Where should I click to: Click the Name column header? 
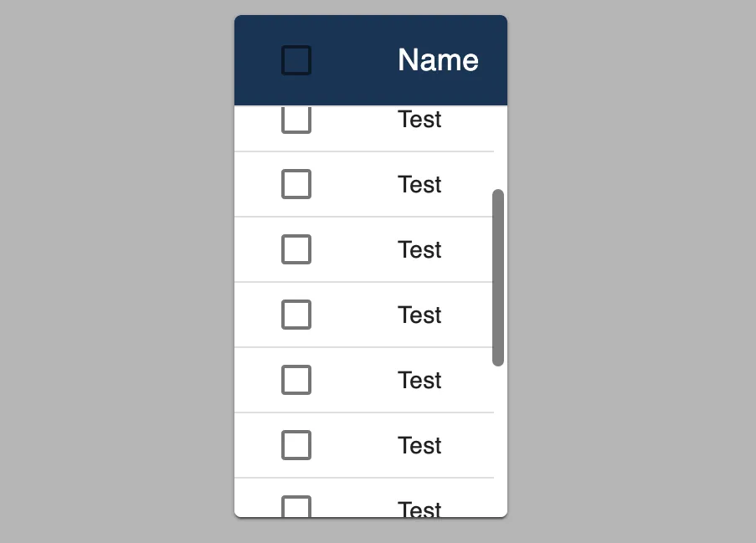tap(438, 60)
